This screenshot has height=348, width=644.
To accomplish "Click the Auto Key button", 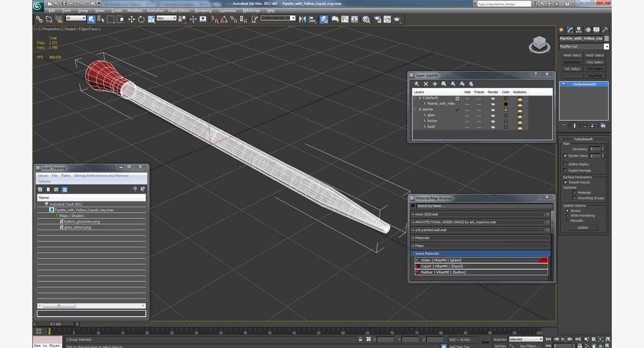I will (x=500, y=339).
